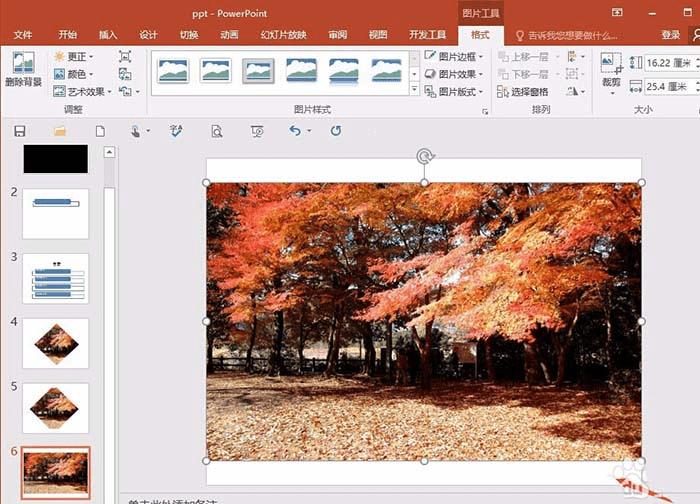Screen dimensions: 700x504
Task: Select the black slide 1 thumbnail
Action: point(56,158)
